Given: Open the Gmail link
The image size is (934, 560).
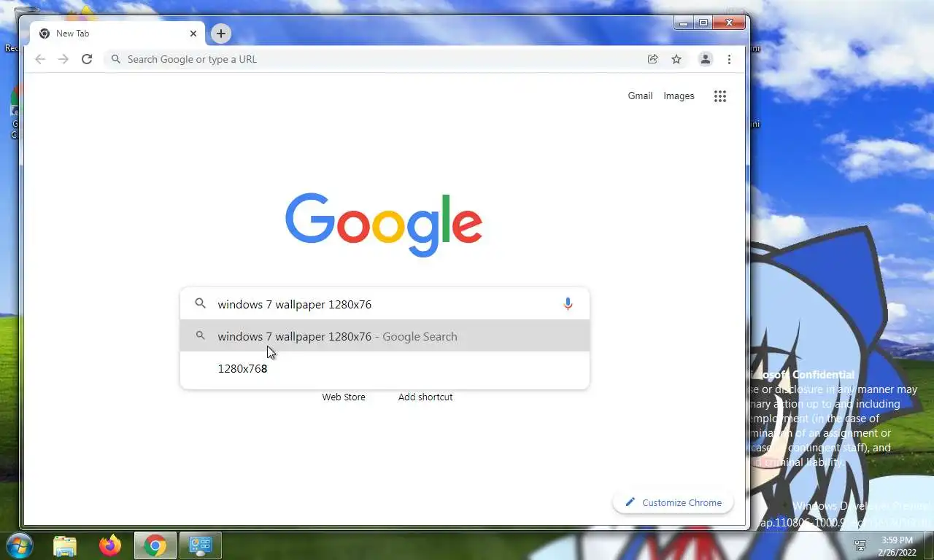Looking at the screenshot, I should 640,96.
